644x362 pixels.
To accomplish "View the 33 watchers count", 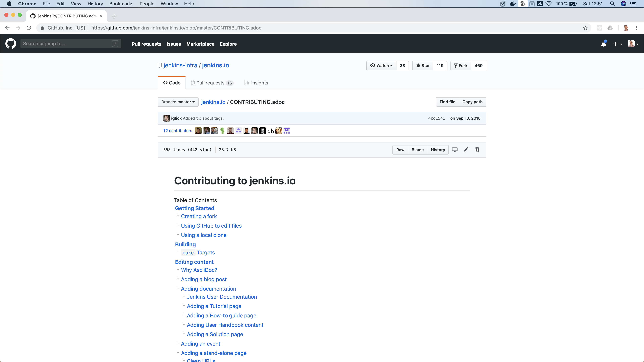I will coord(402,66).
